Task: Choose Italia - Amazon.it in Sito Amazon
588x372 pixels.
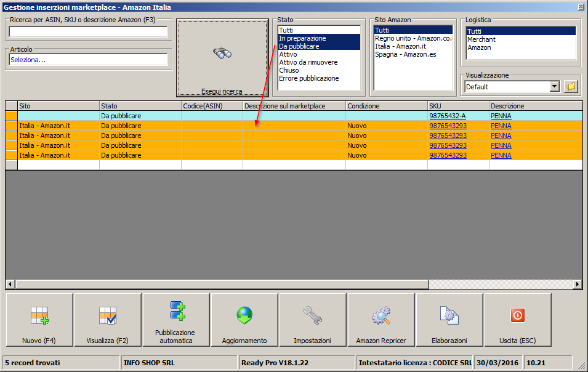Action: pyautogui.click(x=400, y=46)
